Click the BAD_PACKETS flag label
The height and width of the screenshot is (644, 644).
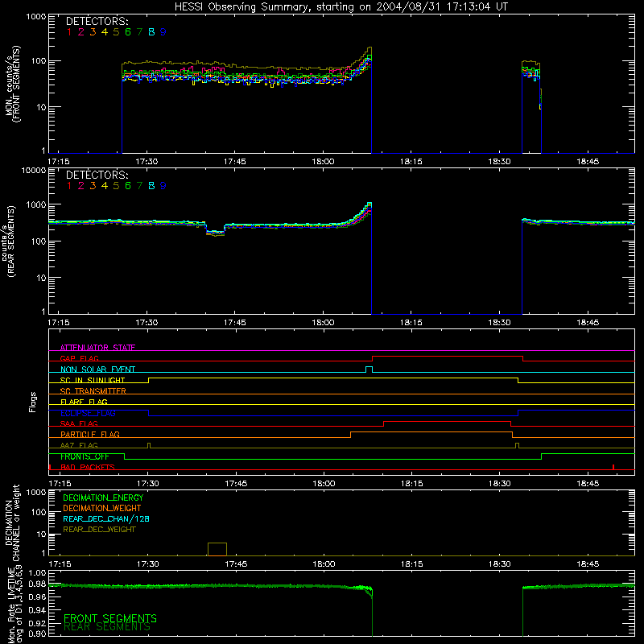[x=88, y=467]
